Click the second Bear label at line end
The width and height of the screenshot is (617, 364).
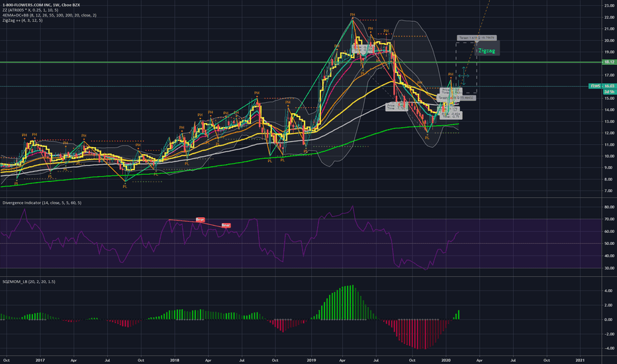coord(226,226)
